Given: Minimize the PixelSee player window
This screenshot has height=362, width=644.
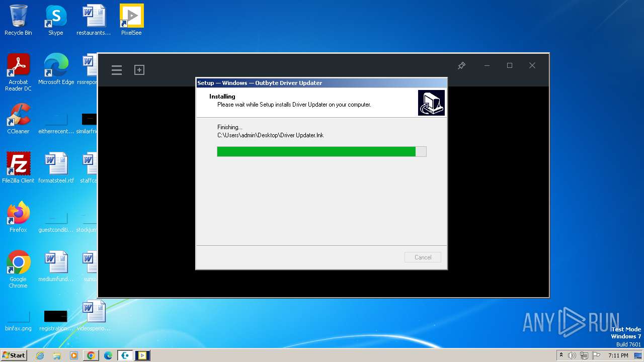Looking at the screenshot, I should (x=487, y=65).
